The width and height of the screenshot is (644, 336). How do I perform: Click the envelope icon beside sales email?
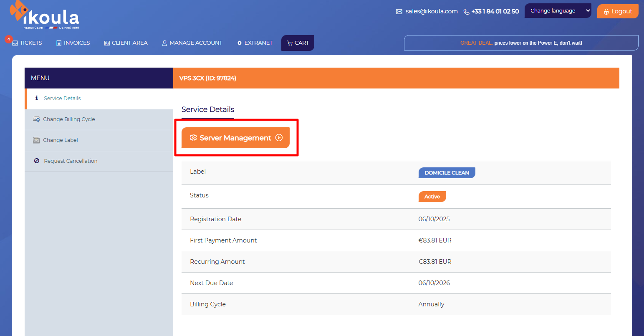[x=399, y=12]
